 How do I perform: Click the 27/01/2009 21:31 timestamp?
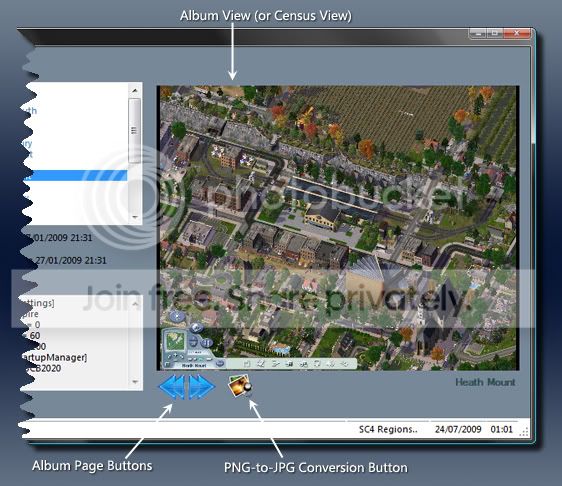click(x=71, y=260)
